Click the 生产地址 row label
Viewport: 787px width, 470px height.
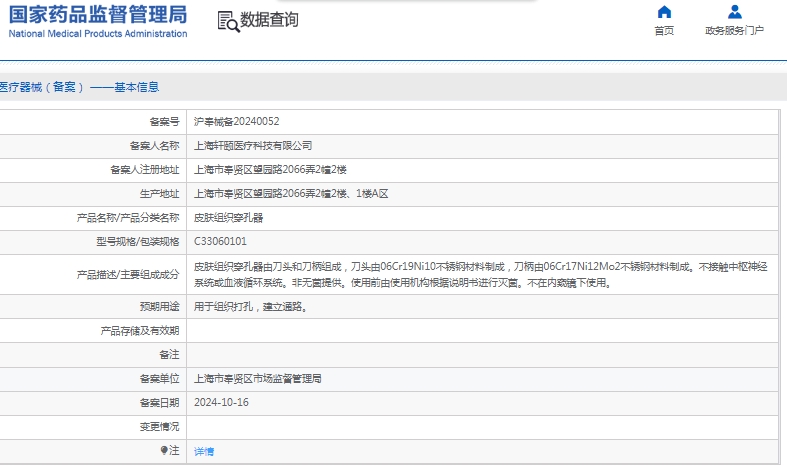pos(159,194)
